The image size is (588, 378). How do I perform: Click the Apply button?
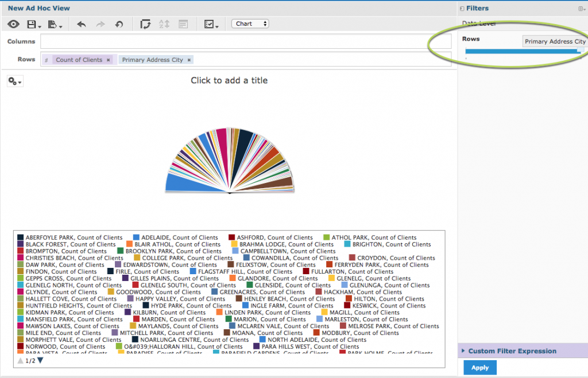[x=479, y=368]
